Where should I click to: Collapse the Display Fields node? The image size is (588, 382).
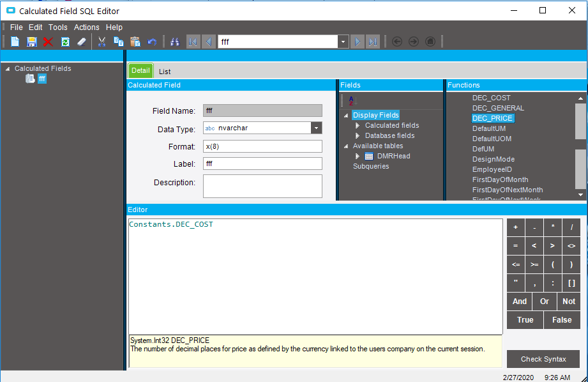coord(346,116)
